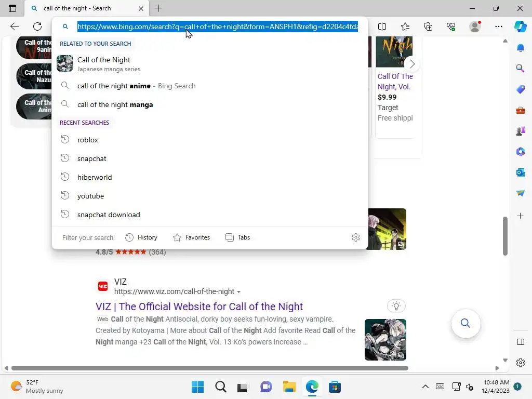Open taskbar Chat camera icon
Viewport: 532px width, 399px height.
[x=266, y=387]
